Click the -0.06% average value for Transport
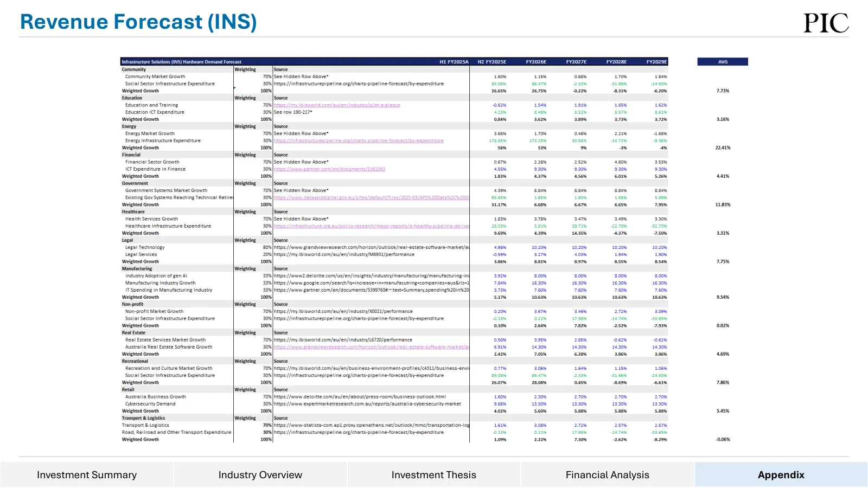The width and height of the screenshot is (868, 488). pyautogui.click(x=723, y=439)
